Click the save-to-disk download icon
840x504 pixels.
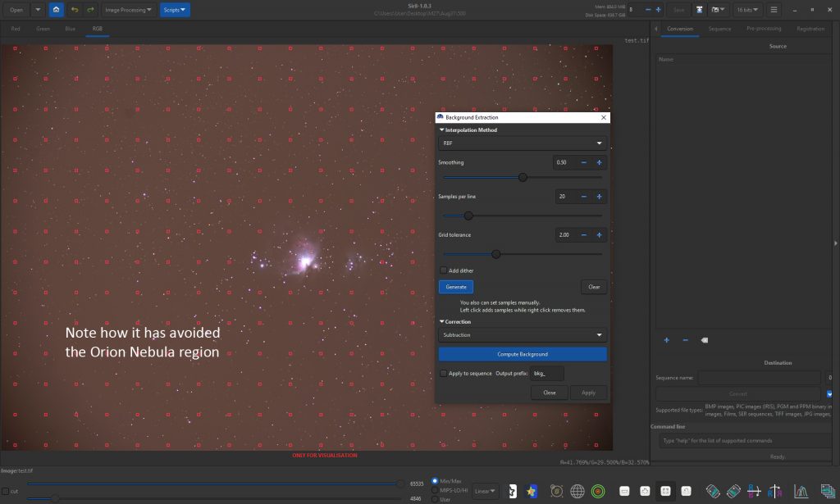[699, 10]
